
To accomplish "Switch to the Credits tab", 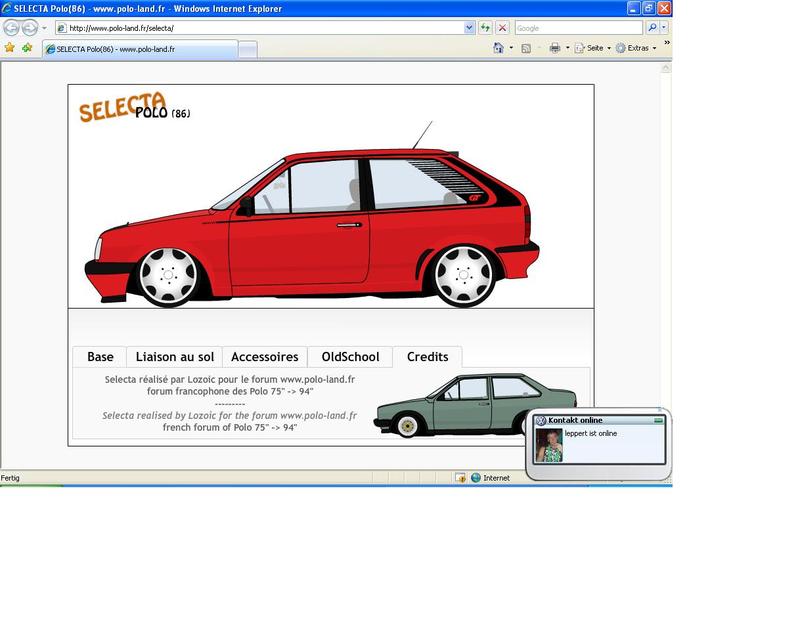I will point(428,357).
